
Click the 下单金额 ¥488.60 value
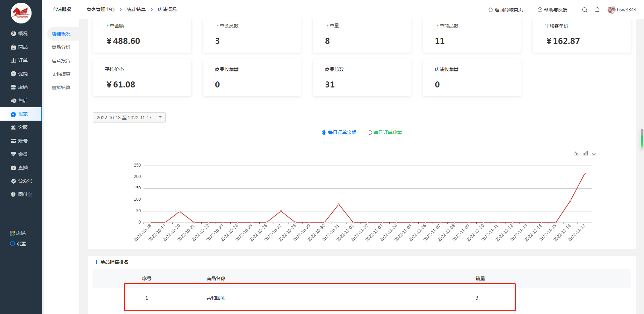[123, 41]
